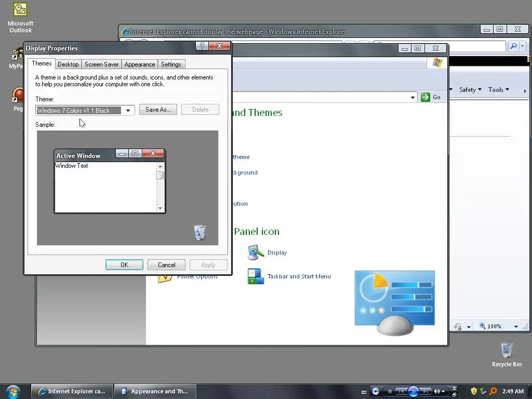
Task: Click the media player Next track button
Action: point(425,391)
